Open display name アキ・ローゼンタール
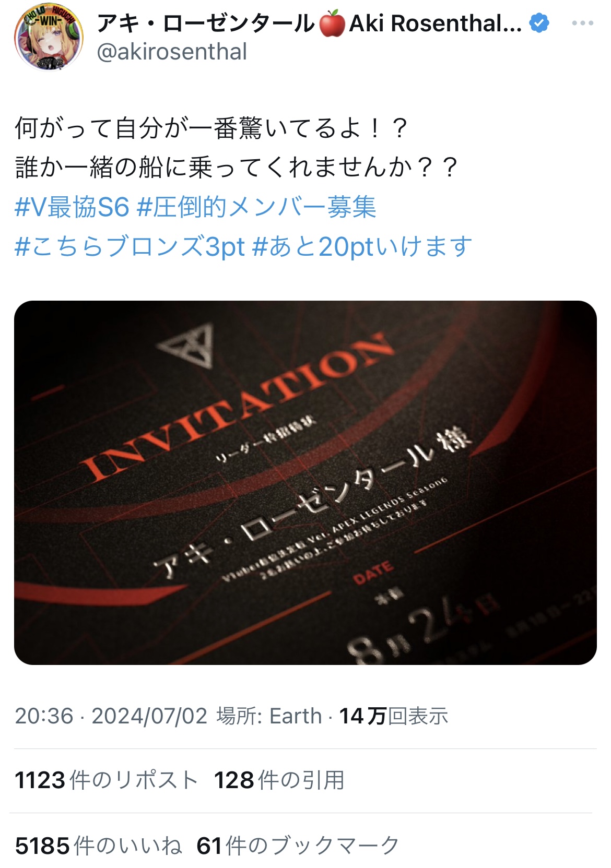Image resolution: width=611 pixels, height=868 pixels. 207,23
